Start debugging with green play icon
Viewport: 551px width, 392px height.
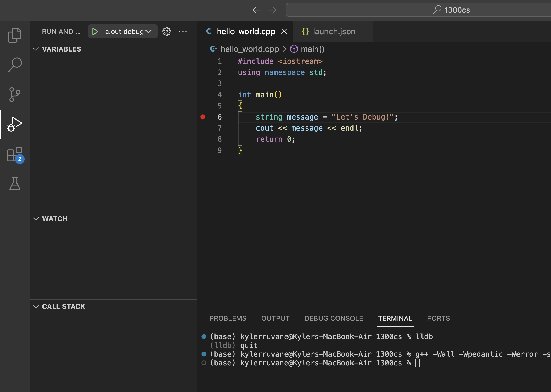pos(95,31)
